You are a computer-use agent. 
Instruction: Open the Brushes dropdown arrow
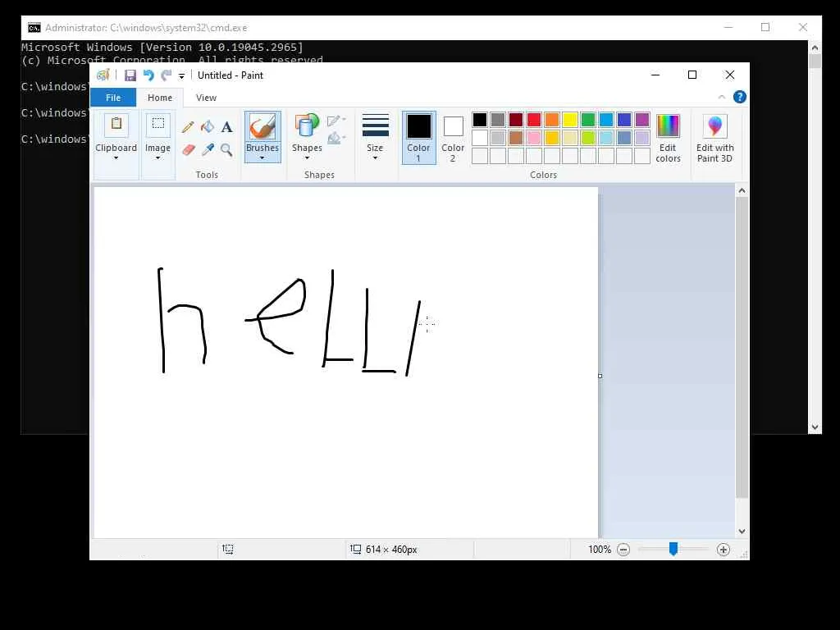(262, 158)
